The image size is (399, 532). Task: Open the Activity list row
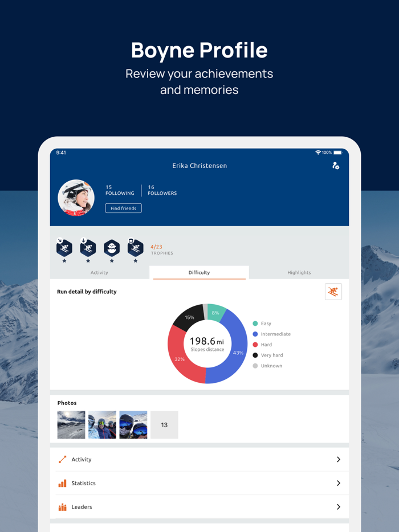pos(199,460)
